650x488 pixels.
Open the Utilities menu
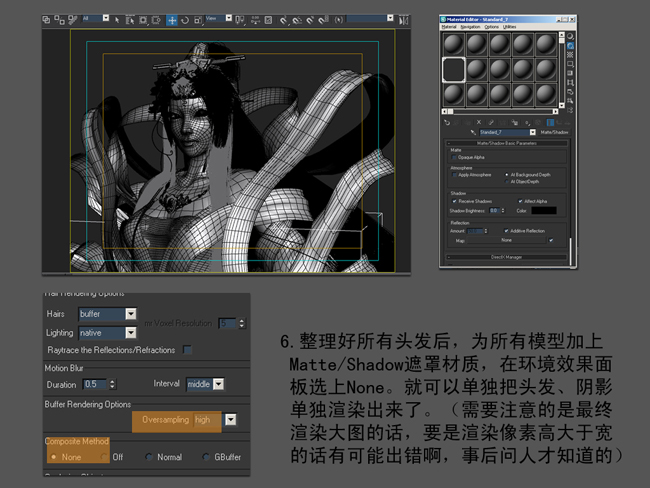pos(509,27)
